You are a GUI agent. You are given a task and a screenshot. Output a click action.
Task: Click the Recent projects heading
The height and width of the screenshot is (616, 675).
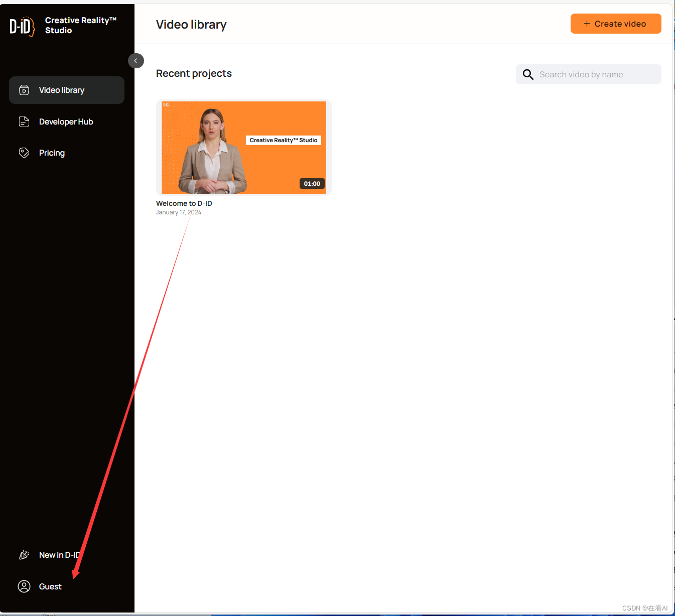point(194,73)
